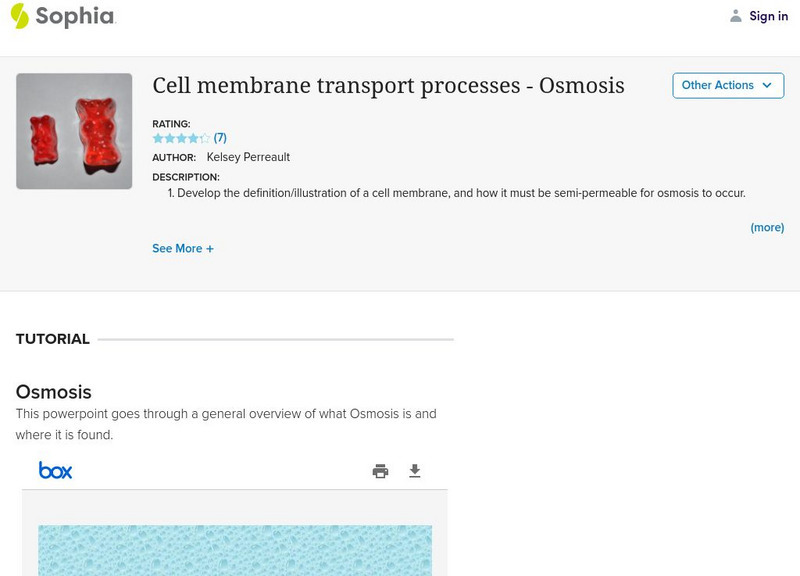Viewport: 800px width, 576px height.
Task: Open the Sign in link
Action: (x=769, y=16)
